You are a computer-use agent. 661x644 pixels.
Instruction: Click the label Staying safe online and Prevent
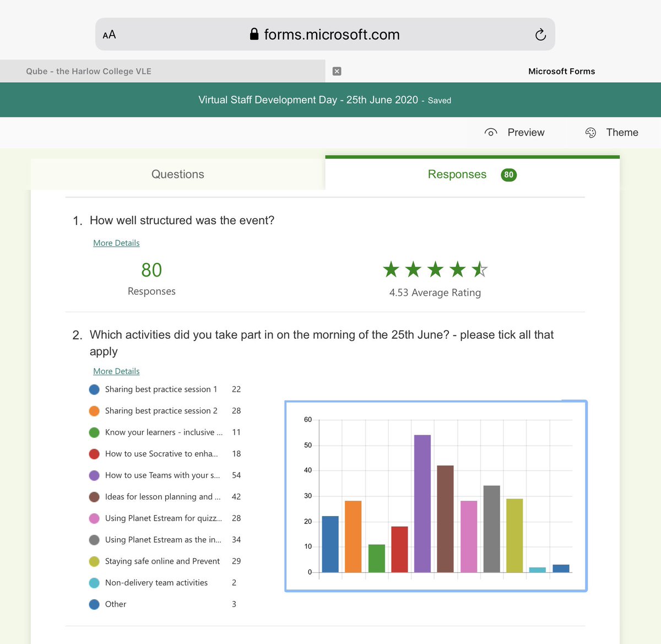162,561
